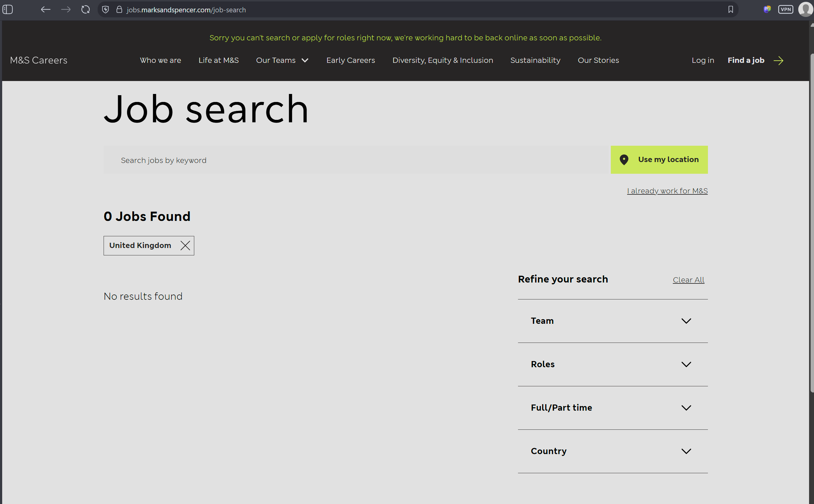Viewport: 814px width, 504px height.
Task: Expand the Roles filter section
Action: [x=612, y=364]
